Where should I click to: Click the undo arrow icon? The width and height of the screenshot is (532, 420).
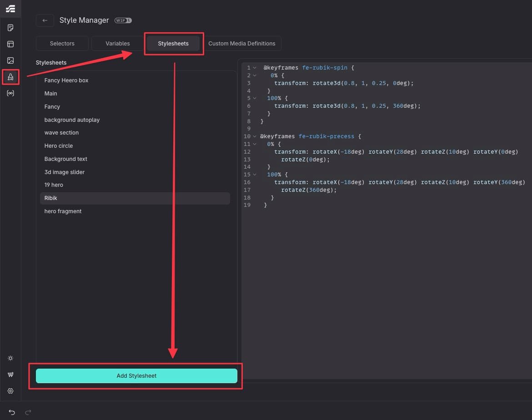click(12, 412)
